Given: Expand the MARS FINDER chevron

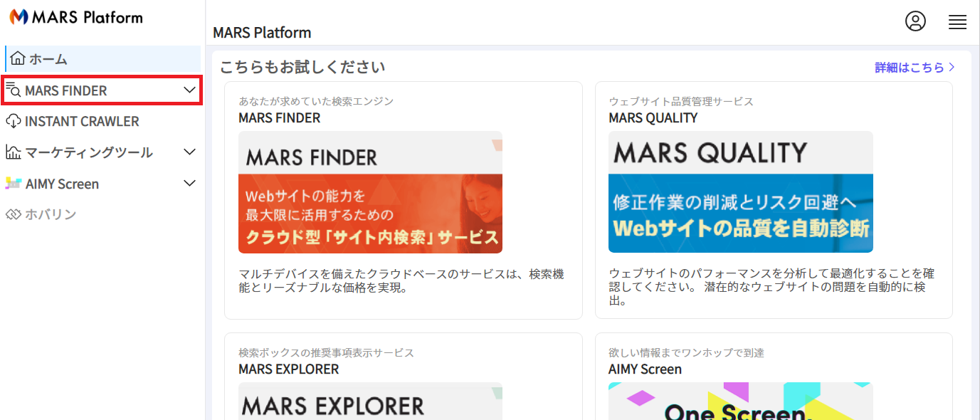Looking at the screenshot, I should [x=189, y=90].
